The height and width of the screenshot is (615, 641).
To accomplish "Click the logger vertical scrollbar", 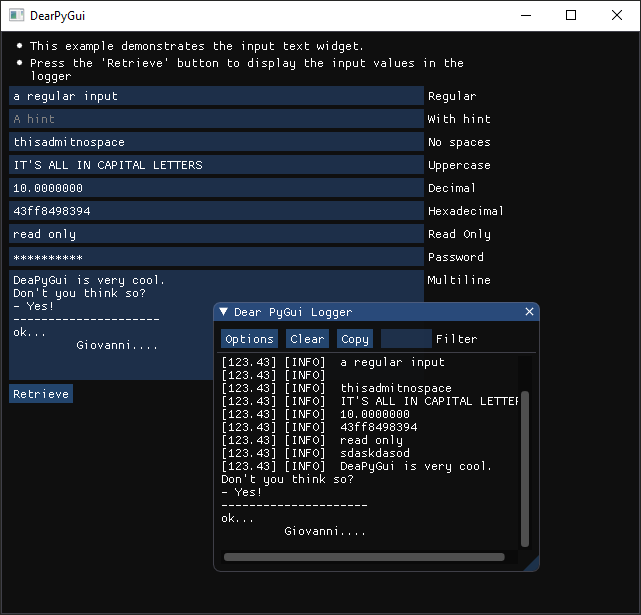I will click(525, 469).
